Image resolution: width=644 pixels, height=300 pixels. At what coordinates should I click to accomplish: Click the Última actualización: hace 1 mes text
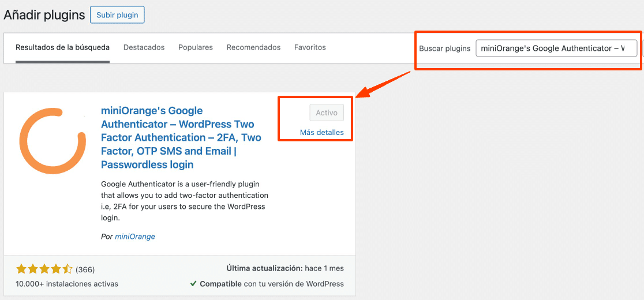(x=285, y=268)
